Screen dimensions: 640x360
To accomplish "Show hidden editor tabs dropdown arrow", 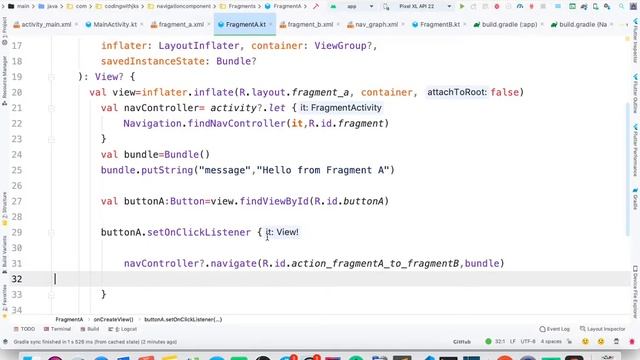I will [x=627, y=24].
